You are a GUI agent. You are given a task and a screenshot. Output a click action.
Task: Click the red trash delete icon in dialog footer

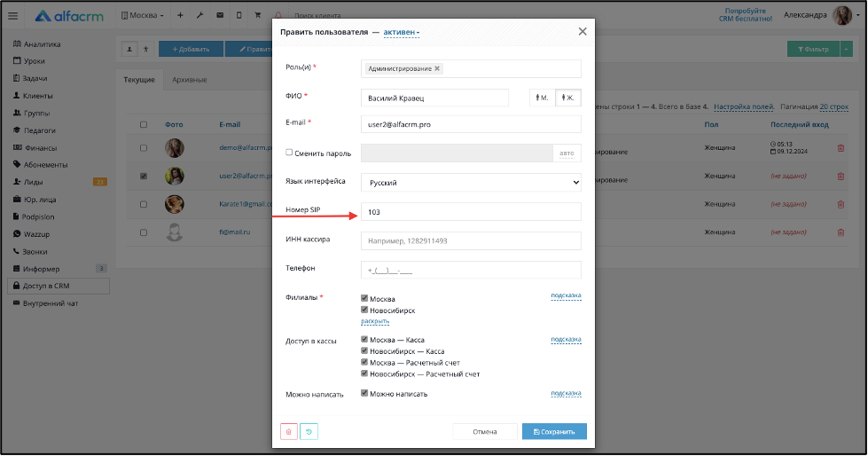tap(289, 432)
